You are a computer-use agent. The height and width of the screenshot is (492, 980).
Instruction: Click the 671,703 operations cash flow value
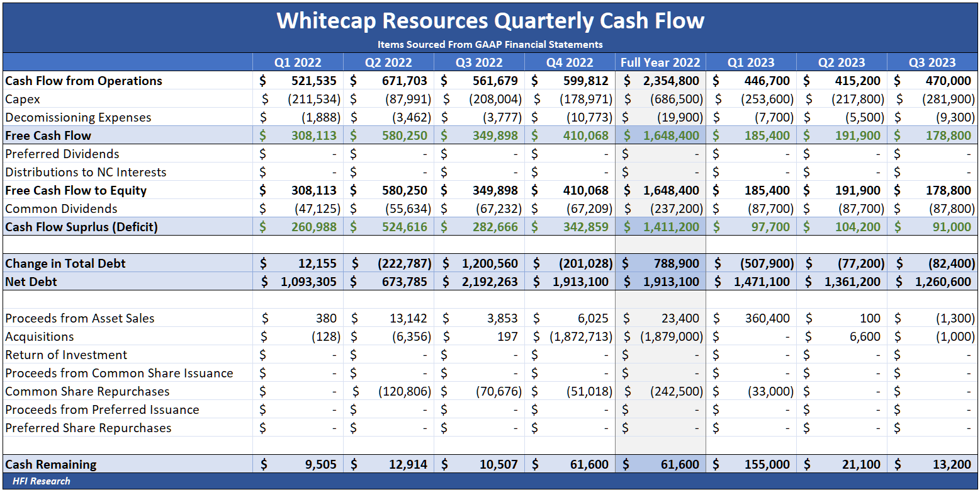pos(405,81)
